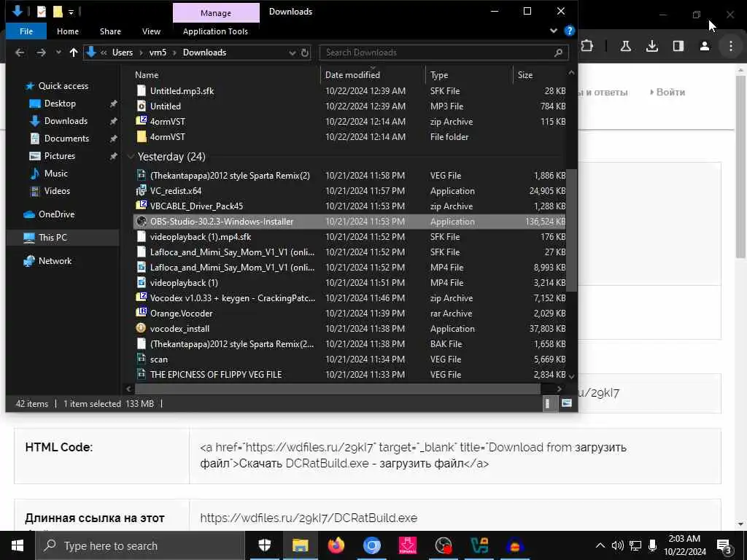Viewport: 747px width, 560px height.
Task: Go forward with the Explorer forward arrow
Action: point(42,52)
